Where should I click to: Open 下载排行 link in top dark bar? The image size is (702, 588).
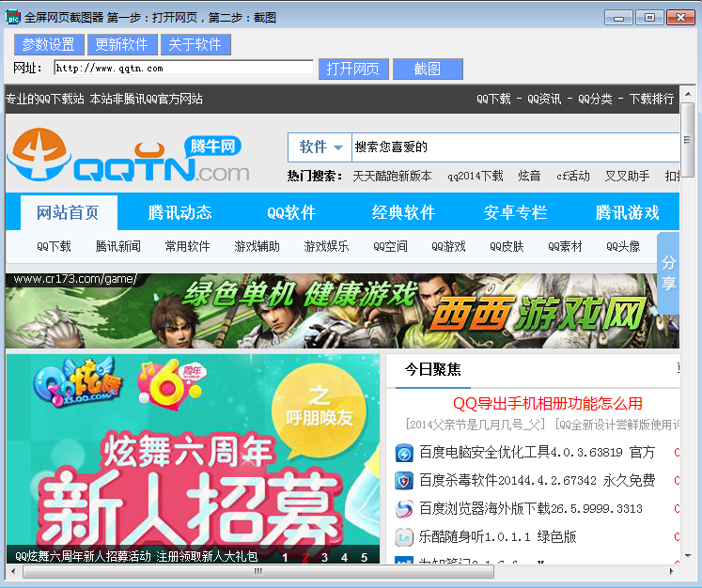(651, 99)
